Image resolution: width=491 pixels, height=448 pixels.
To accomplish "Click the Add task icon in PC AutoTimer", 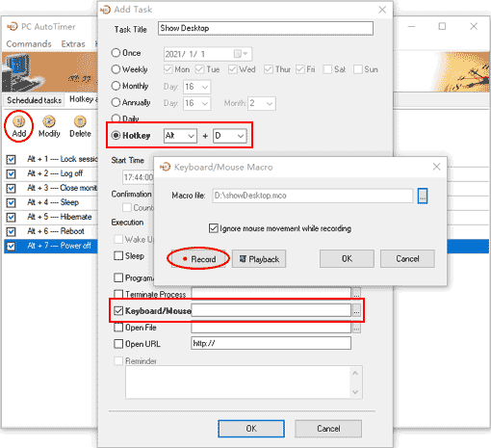I will pos(19,126).
